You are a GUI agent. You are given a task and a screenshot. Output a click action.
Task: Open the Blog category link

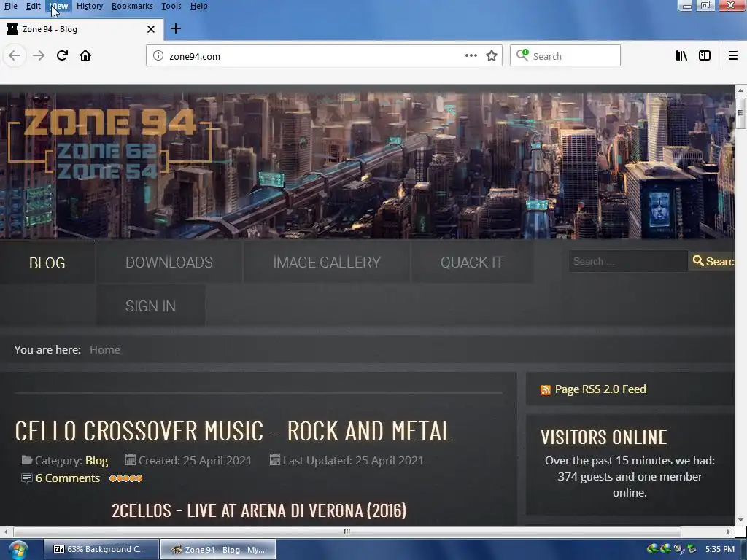[96, 461]
